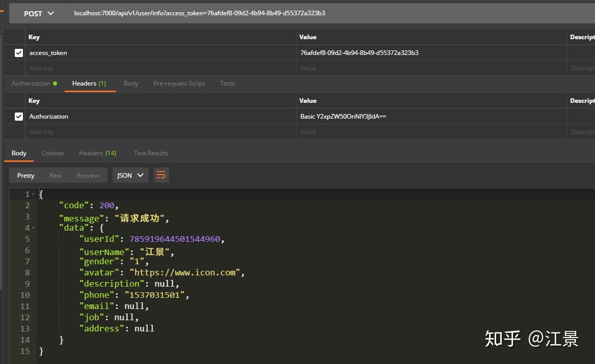Select the Pretty response view
595x364 pixels.
25,175
